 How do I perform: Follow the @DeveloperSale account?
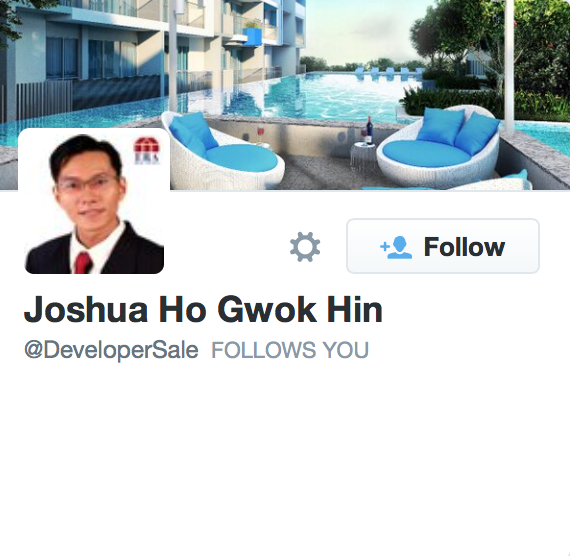click(443, 246)
